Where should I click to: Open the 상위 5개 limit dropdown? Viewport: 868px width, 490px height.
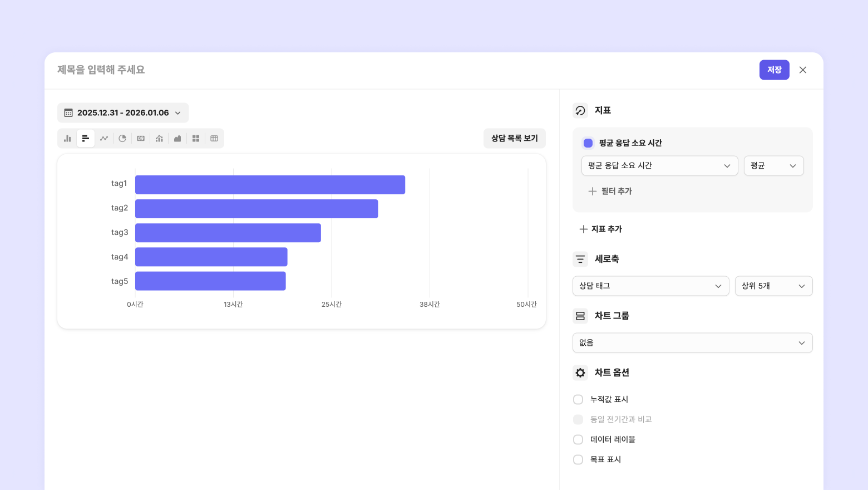point(773,286)
